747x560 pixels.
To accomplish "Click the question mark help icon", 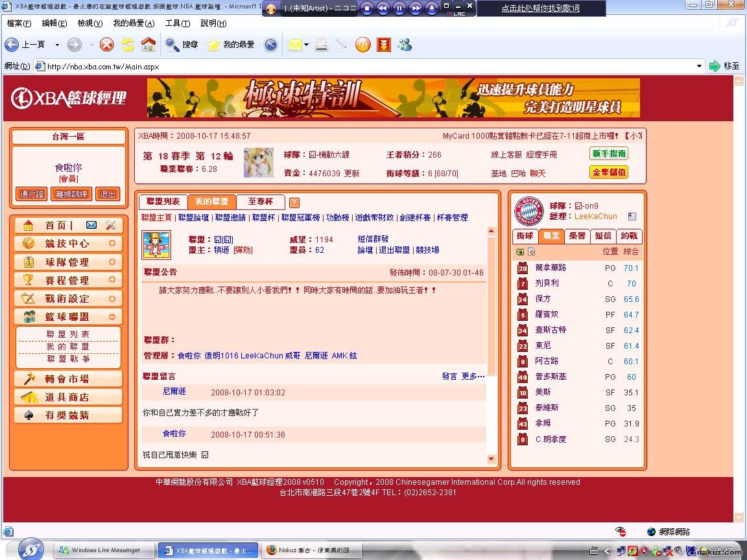I will click(x=294, y=202).
